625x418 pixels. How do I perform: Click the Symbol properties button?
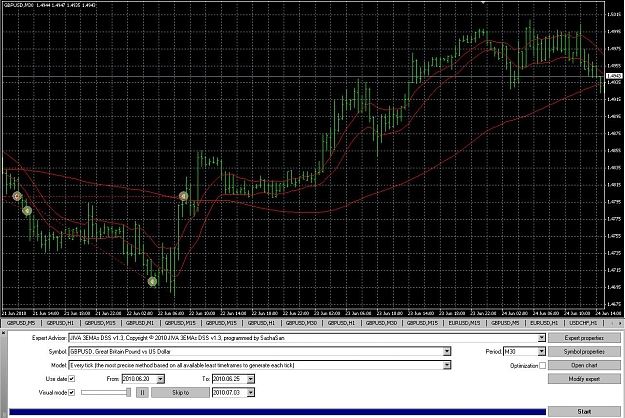click(584, 351)
